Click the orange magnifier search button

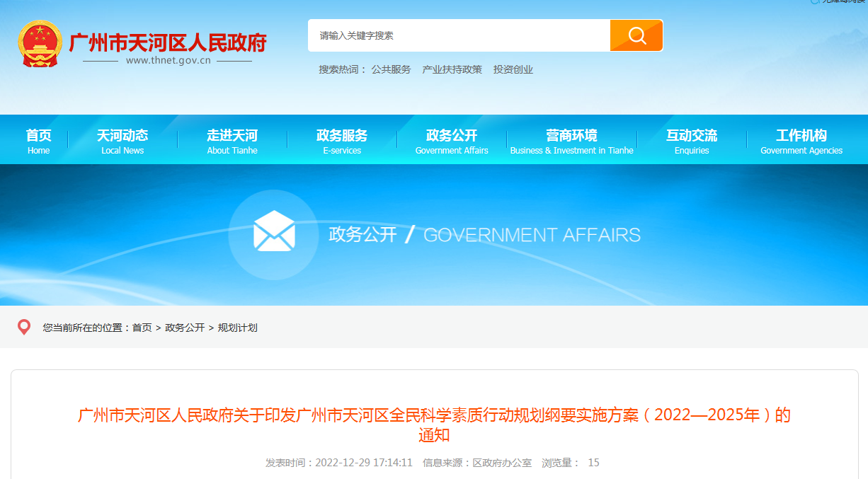(636, 35)
